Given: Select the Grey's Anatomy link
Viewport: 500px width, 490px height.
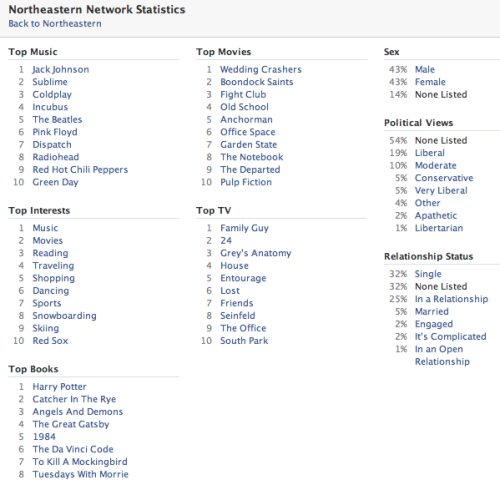Looking at the screenshot, I should [256, 253].
